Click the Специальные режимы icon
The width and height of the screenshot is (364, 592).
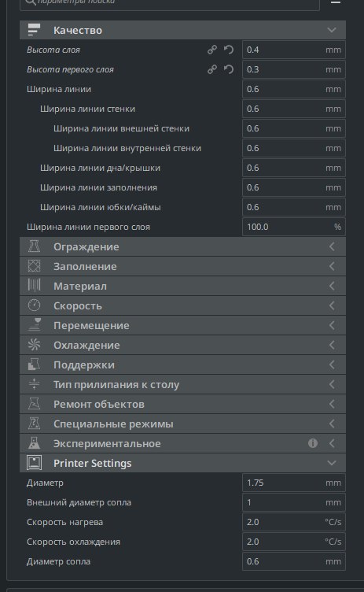[x=34, y=424]
